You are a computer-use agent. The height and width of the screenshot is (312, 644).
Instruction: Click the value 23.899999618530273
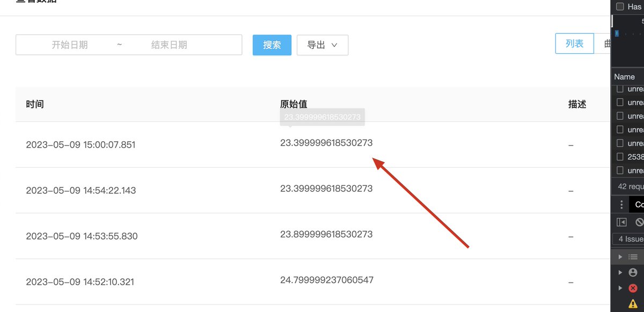click(x=326, y=234)
